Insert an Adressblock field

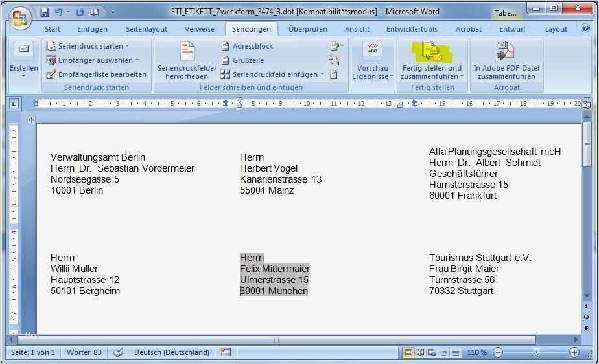[x=247, y=46]
